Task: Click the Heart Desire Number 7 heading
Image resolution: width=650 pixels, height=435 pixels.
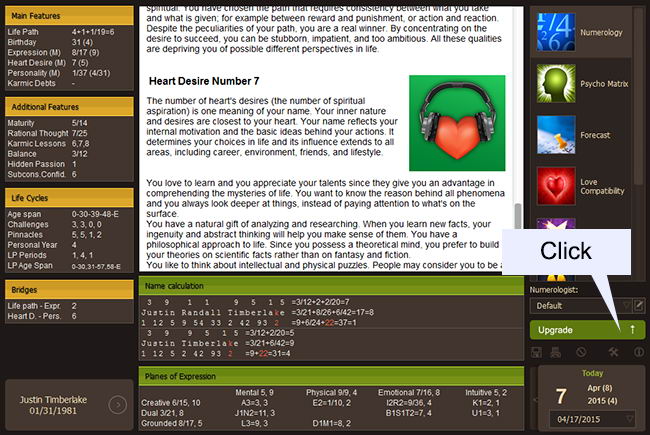Action: 204,81
